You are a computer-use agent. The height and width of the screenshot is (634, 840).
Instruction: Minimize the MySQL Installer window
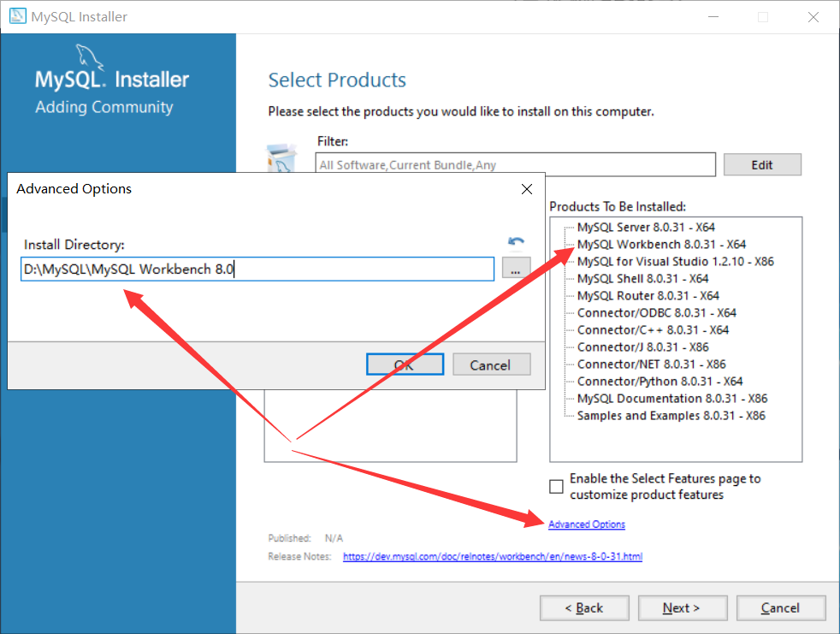[713, 17]
